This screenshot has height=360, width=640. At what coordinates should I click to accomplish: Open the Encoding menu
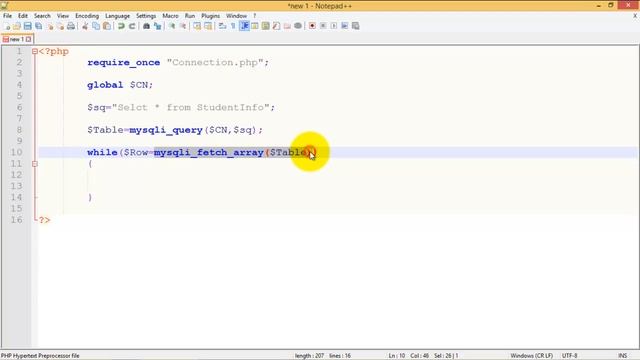point(87,16)
